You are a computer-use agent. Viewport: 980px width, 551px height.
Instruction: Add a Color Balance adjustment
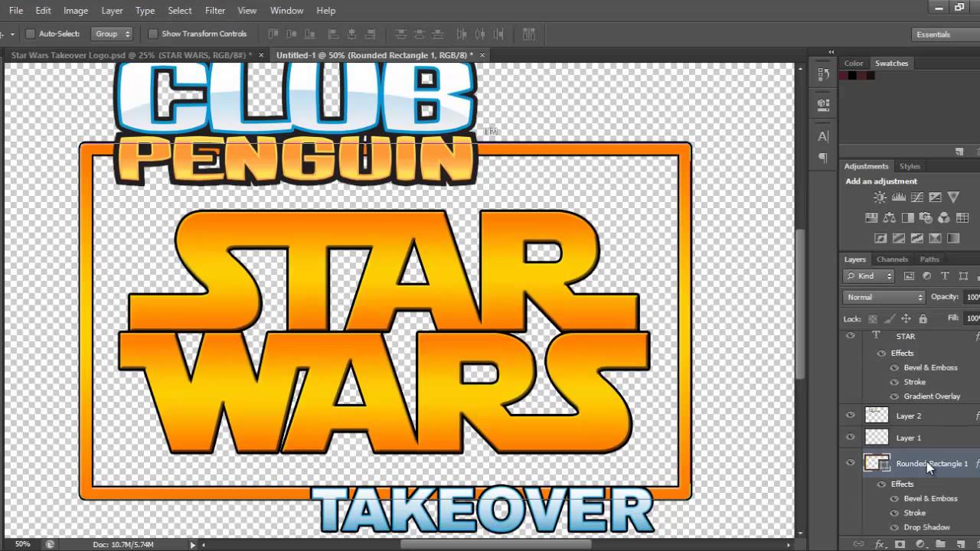coord(890,218)
